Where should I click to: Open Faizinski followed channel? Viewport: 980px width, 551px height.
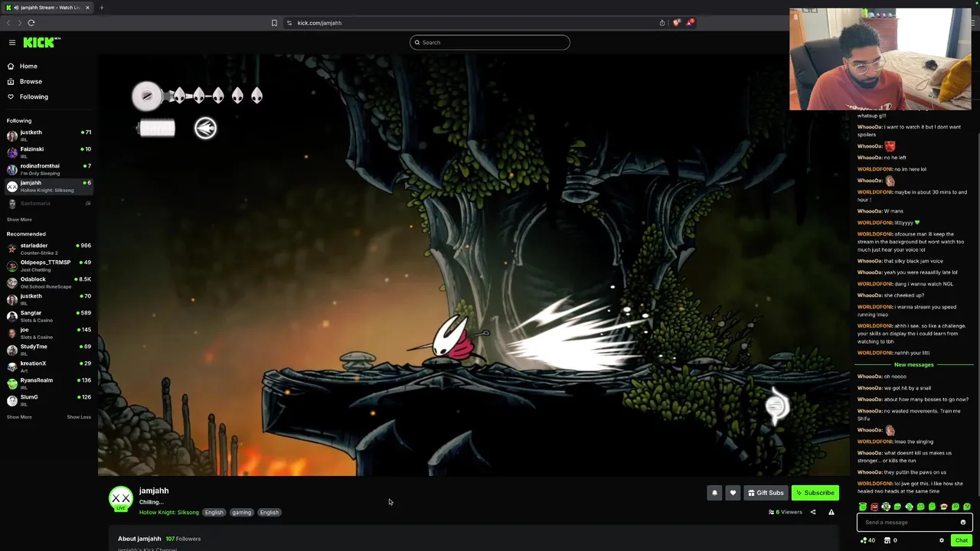[48, 152]
